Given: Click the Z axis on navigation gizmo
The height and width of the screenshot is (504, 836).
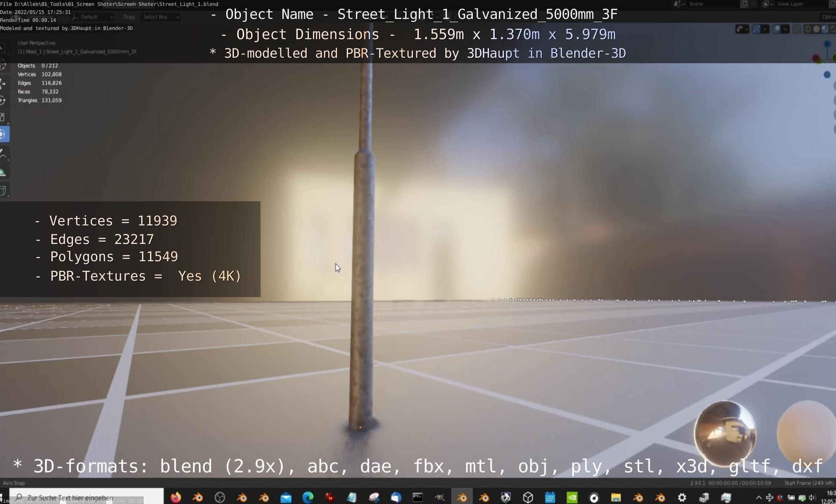Looking at the screenshot, I should pos(827,44).
